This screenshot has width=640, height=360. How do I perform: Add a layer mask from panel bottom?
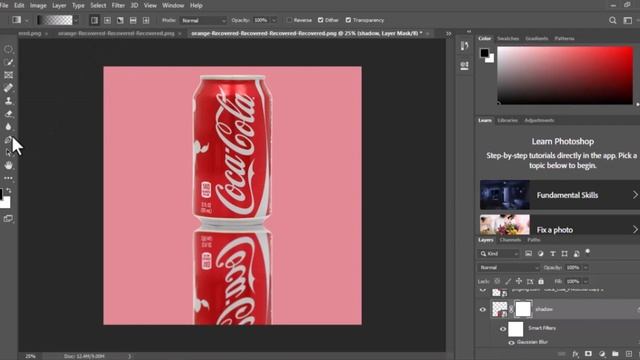(x=588, y=354)
